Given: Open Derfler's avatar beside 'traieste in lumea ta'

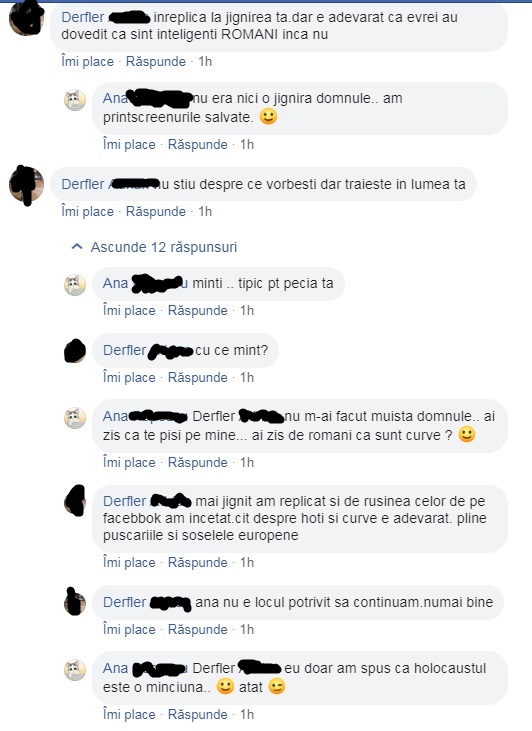Looking at the screenshot, I should [x=26, y=185].
